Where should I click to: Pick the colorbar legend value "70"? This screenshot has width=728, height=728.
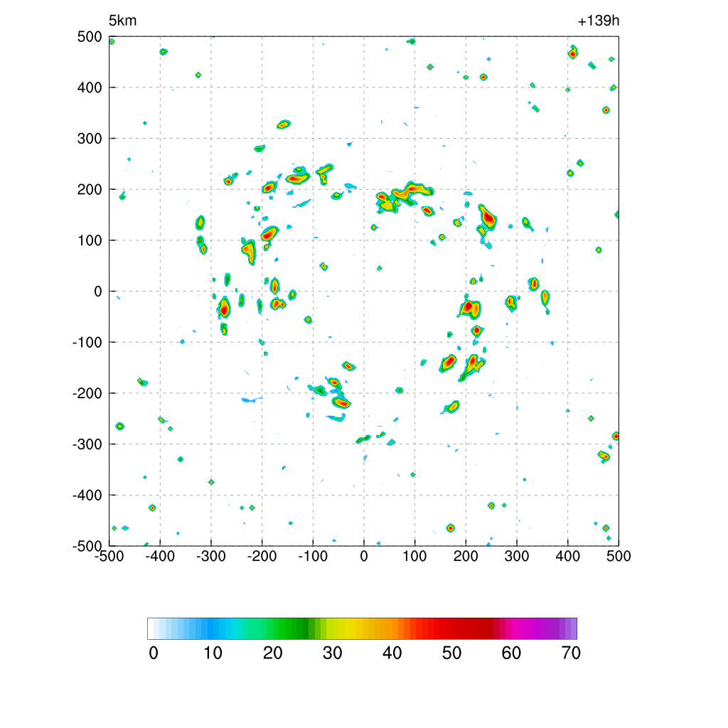tap(571, 653)
